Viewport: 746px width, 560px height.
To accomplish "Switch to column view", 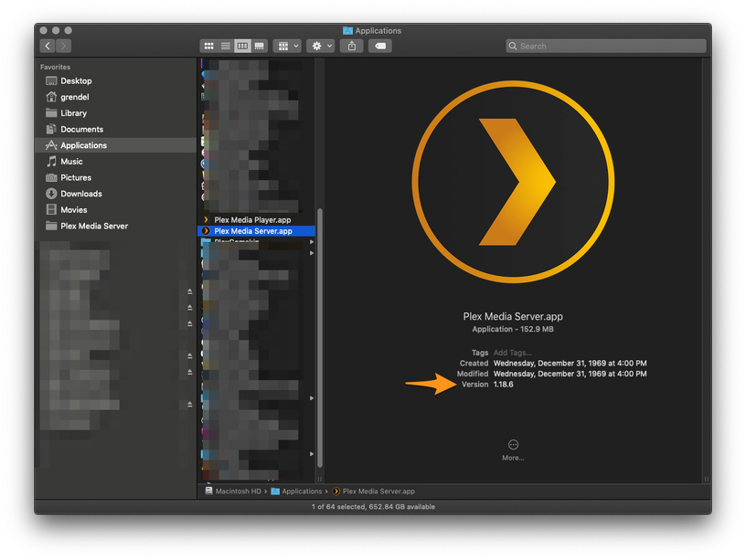I will (x=242, y=46).
